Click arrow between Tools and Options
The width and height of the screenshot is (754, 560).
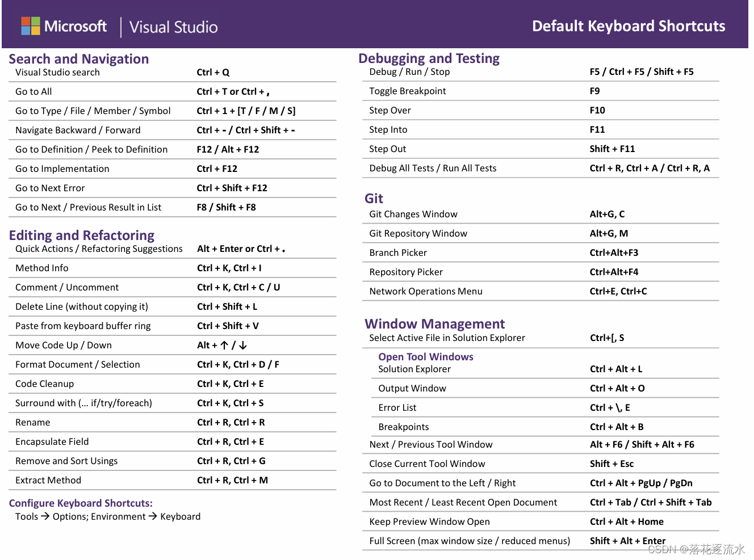pos(45,516)
